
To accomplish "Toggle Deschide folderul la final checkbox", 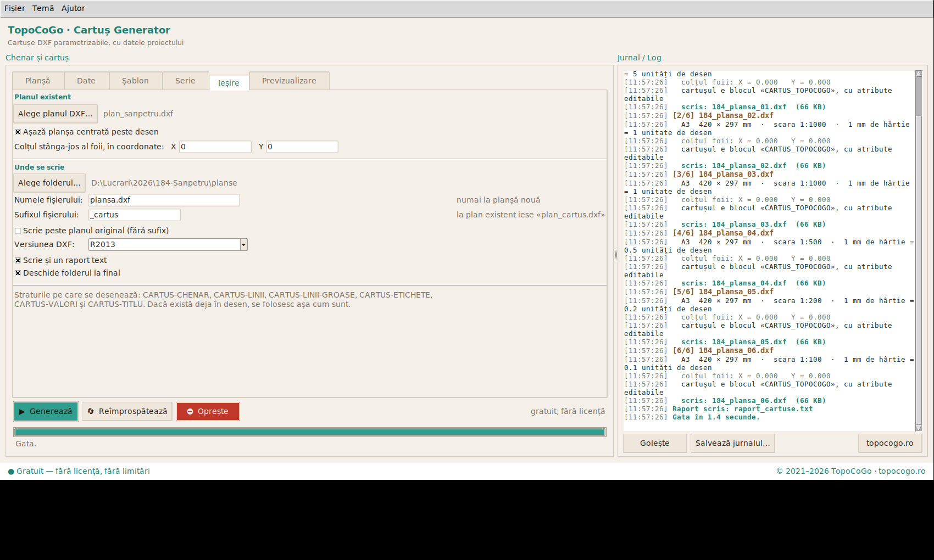I will coord(18,273).
